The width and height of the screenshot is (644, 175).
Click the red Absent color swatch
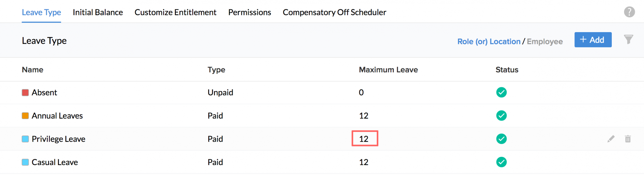pos(25,93)
